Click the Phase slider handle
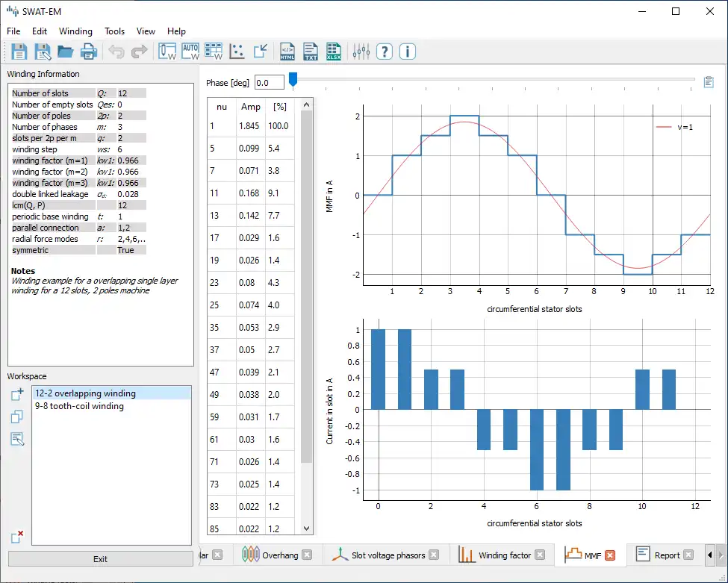This screenshot has width=728, height=583. click(293, 80)
